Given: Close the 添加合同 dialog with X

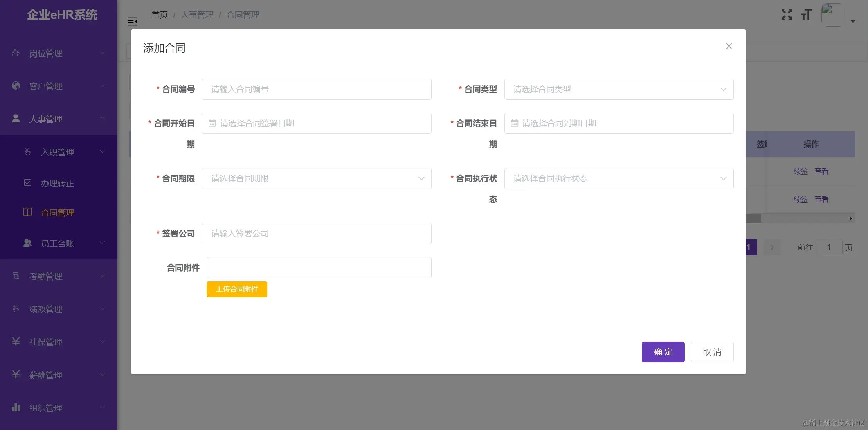Looking at the screenshot, I should click(729, 46).
